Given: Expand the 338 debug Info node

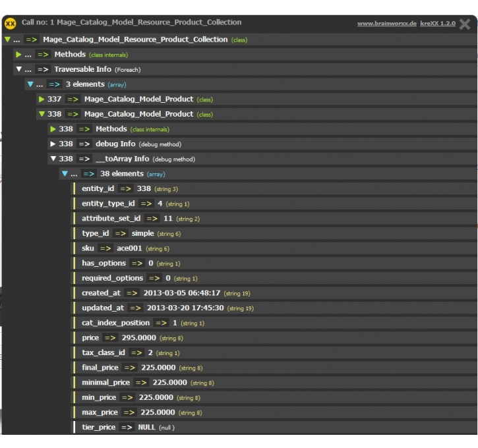Looking at the screenshot, I should (53, 144).
